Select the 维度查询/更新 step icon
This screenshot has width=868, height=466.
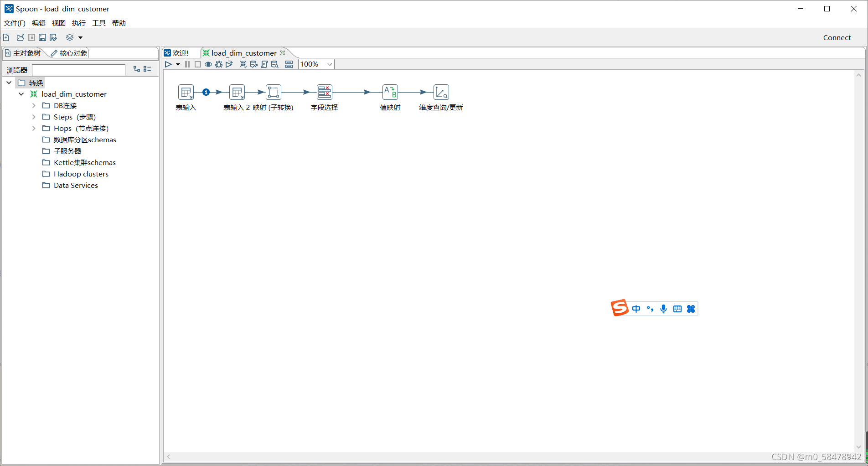point(441,92)
